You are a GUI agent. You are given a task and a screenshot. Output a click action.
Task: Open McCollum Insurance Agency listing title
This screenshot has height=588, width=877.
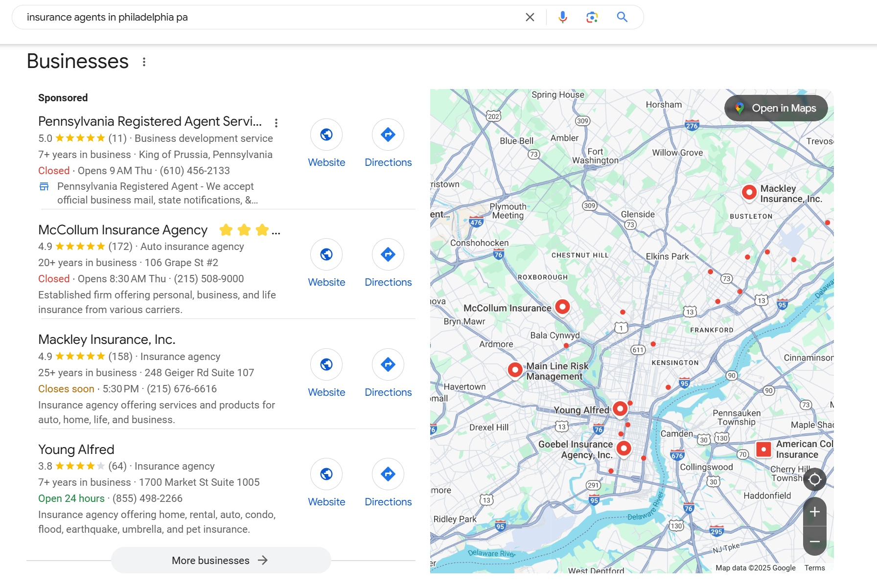pos(123,230)
